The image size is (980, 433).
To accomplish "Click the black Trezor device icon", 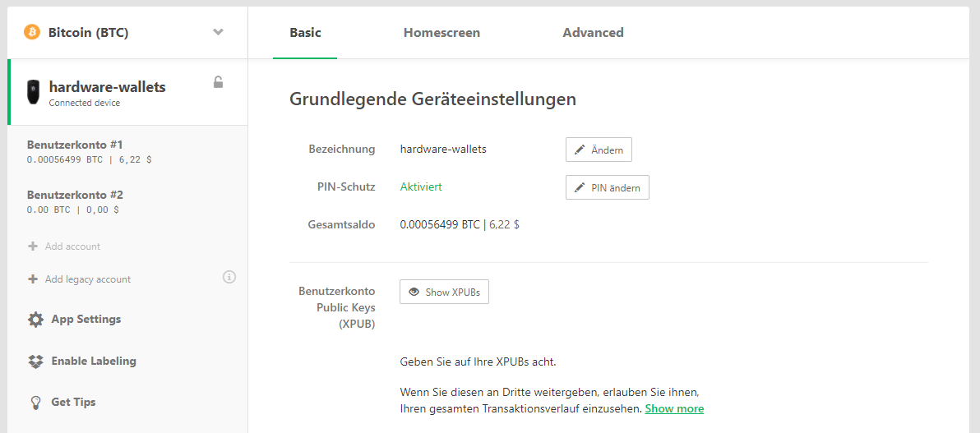I will click(33, 92).
